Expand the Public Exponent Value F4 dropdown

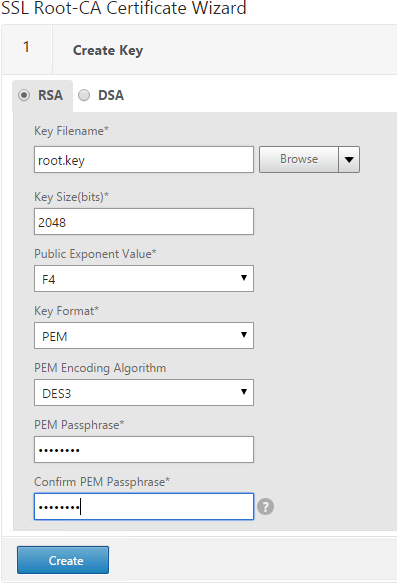(144, 278)
